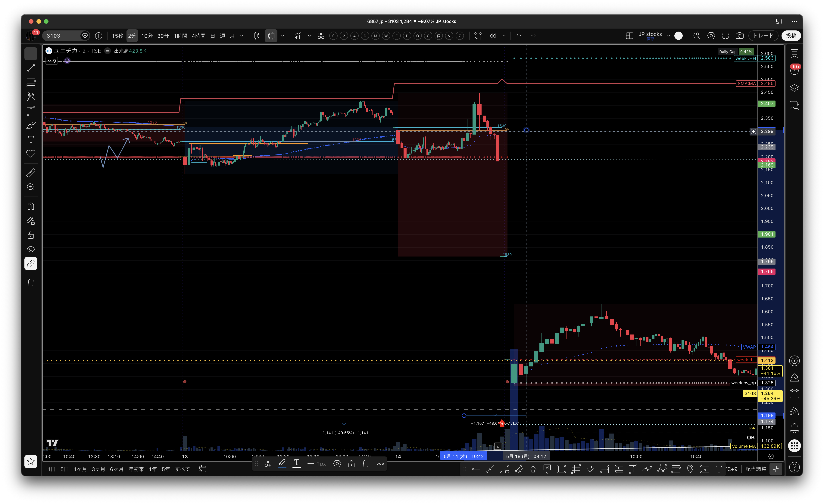
Task: Click the トレード button
Action: pyautogui.click(x=763, y=36)
